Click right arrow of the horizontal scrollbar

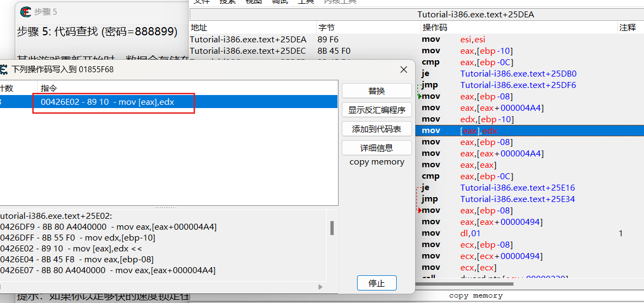(320, 287)
